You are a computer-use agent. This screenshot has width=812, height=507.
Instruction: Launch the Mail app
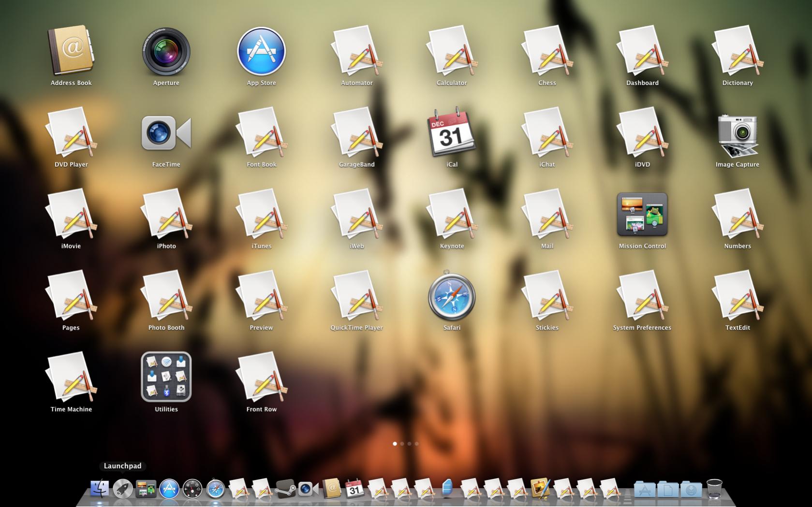(x=547, y=214)
